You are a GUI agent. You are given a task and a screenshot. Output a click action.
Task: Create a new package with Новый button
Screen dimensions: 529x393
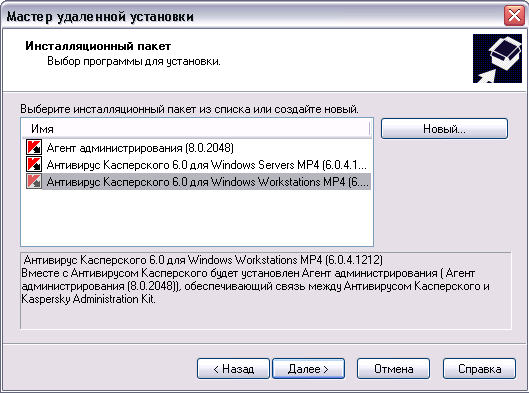(x=444, y=129)
